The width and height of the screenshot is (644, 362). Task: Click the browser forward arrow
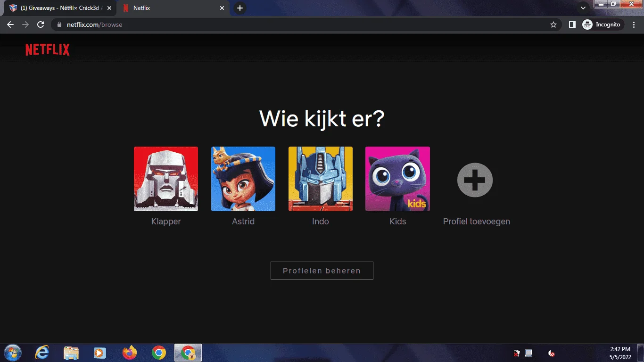tap(25, 25)
